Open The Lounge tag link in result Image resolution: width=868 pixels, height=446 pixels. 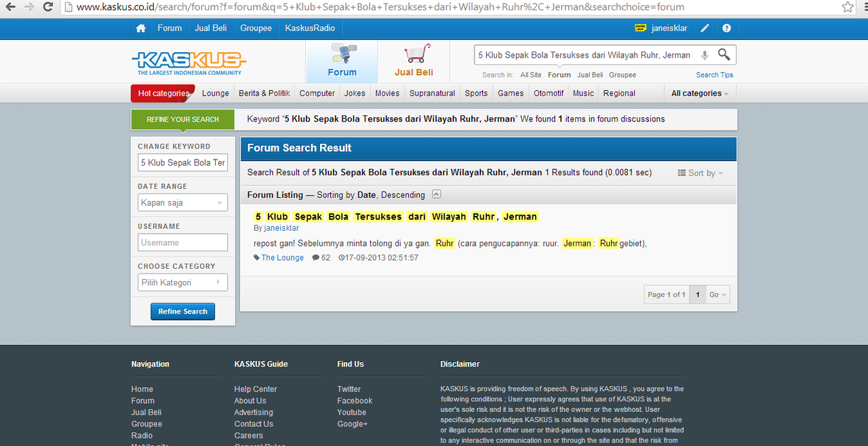283,258
